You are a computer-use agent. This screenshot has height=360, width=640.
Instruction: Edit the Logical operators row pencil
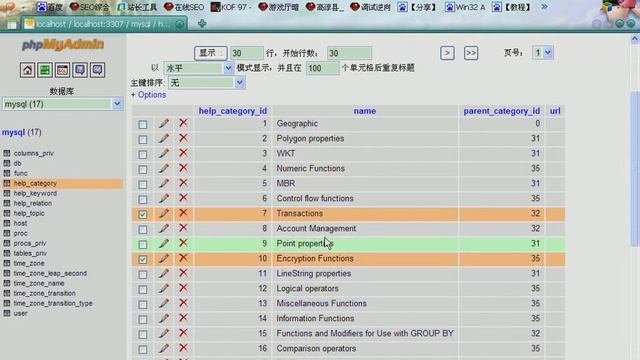pos(164,288)
